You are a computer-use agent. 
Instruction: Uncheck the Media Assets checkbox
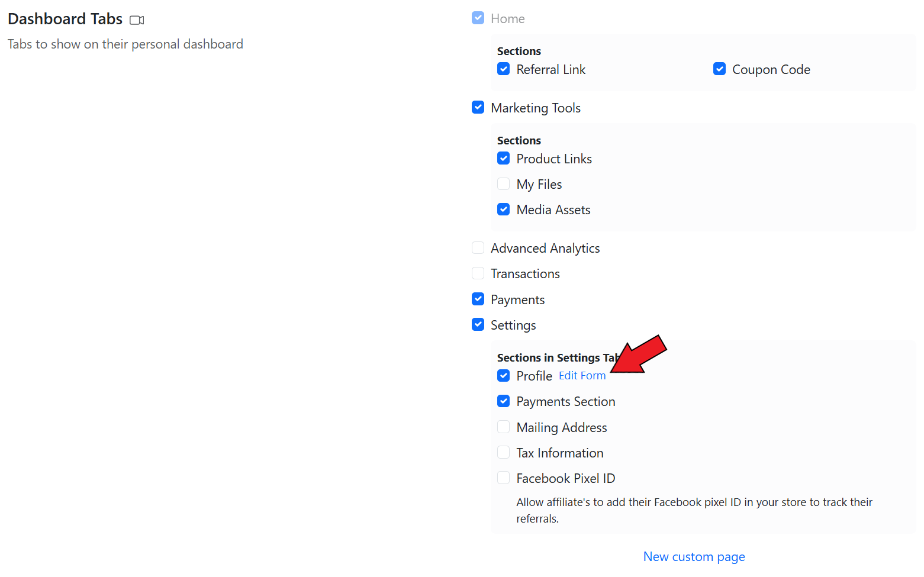point(503,209)
